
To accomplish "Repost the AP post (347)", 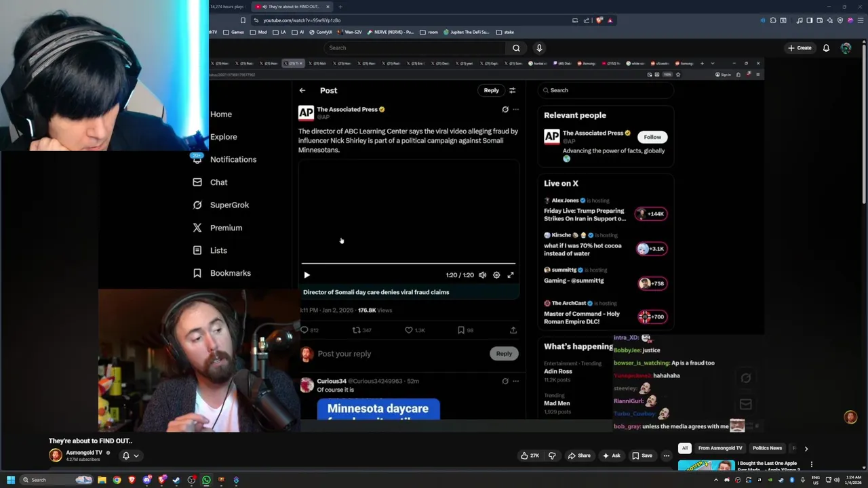I will (361, 330).
